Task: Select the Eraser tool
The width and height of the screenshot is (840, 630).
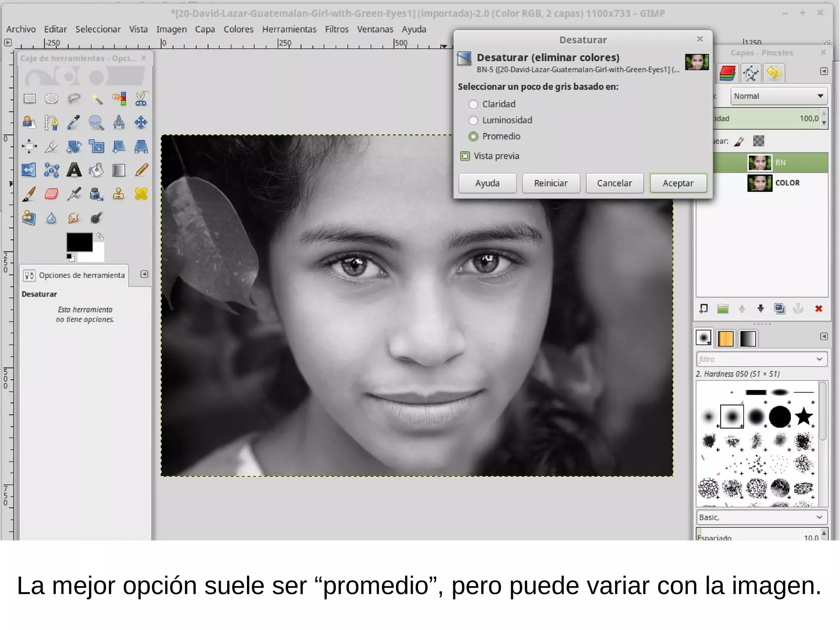Action: [x=51, y=194]
